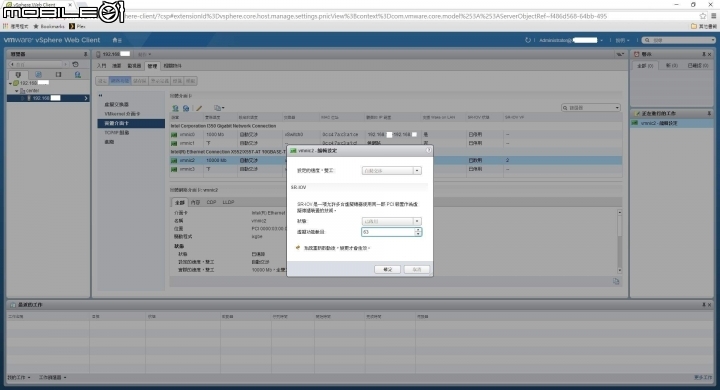Select the Hosts and Clusters navigator tab icon
Viewport: 720px width, 390px height.
[18, 74]
